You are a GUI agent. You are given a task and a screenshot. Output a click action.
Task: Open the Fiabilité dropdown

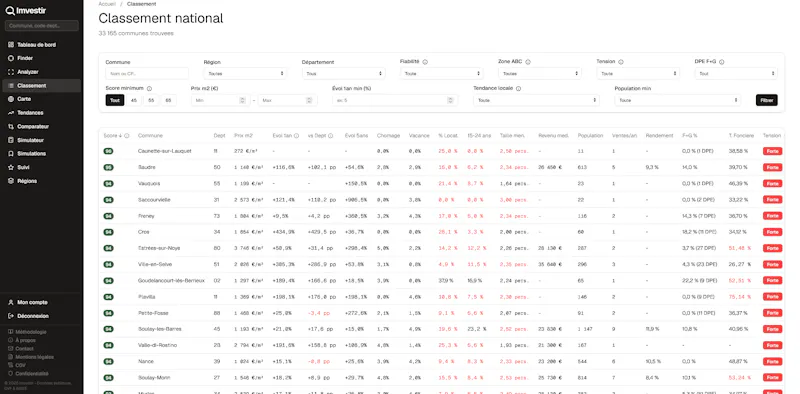441,73
